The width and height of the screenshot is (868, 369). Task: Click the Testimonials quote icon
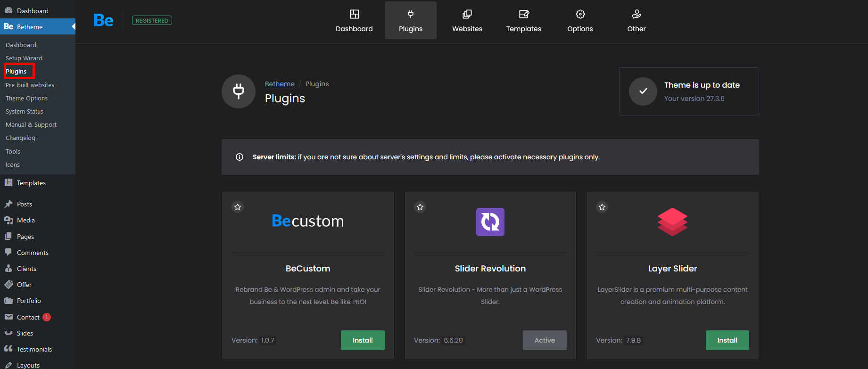point(8,349)
